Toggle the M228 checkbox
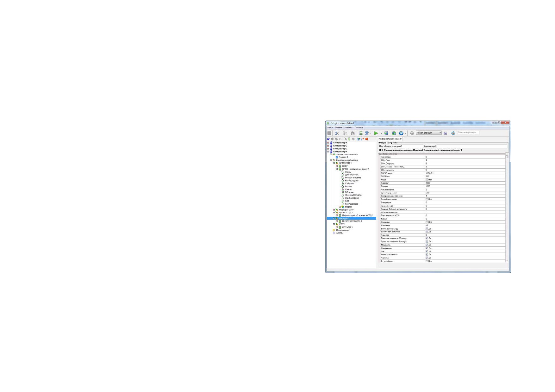Screen dimensions: 555x392 pyautogui.click(x=427, y=180)
